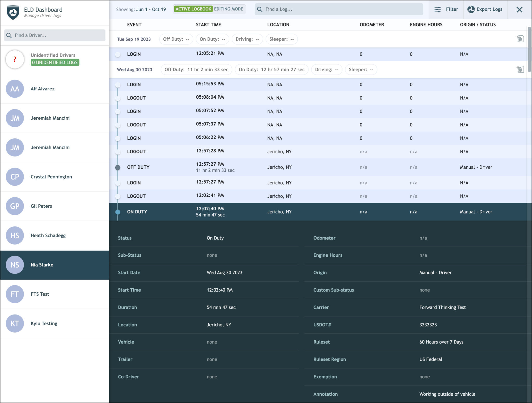The image size is (532, 403).
Task: Select the OFF DUTY event timeline marker
Action: (x=118, y=167)
